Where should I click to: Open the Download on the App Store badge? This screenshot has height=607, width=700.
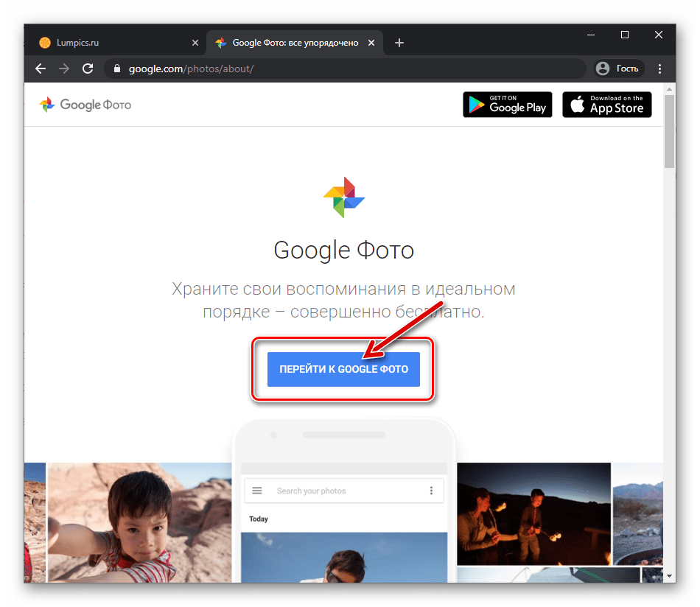click(606, 105)
